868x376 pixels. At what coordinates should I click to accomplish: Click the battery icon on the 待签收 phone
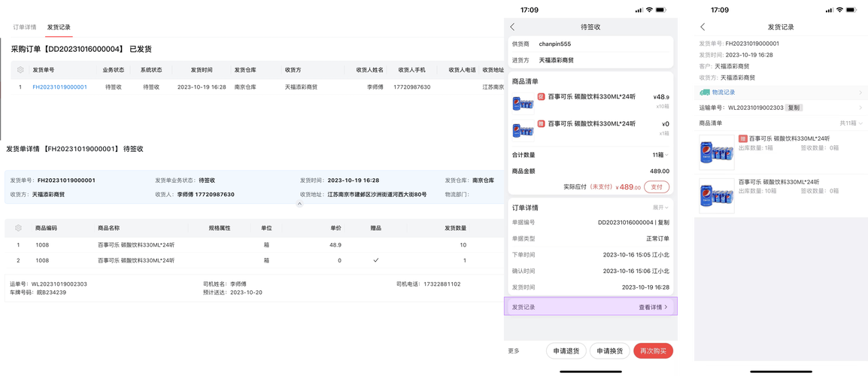tap(661, 10)
